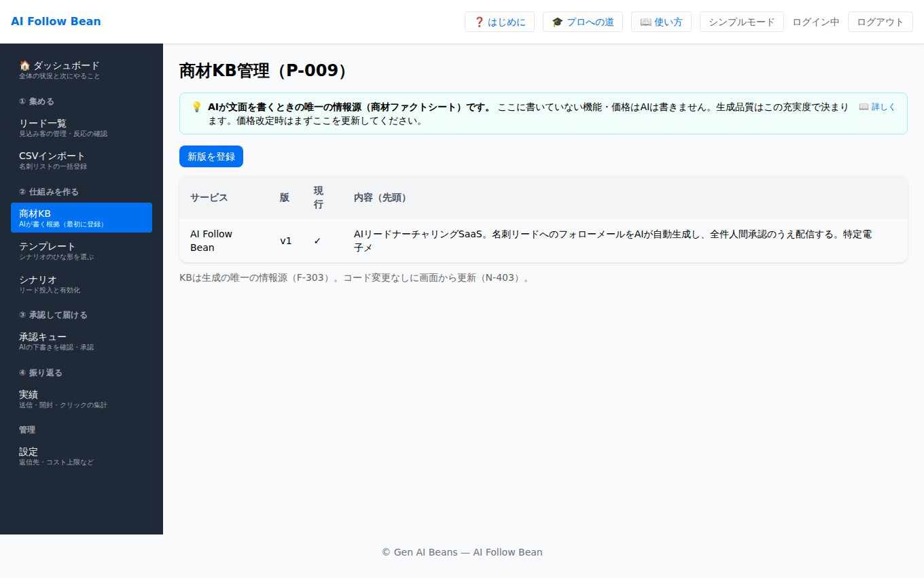The width and height of the screenshot is (924, 578).
Task: Click 新版を登録 button
Action: [211, 156]
